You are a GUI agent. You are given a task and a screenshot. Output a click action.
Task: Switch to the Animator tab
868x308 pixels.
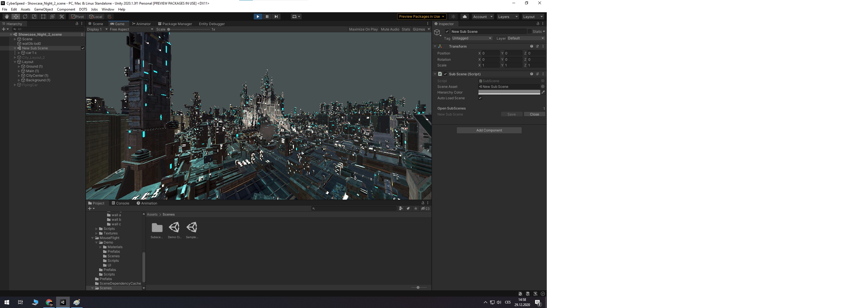(x=142, y=24)
